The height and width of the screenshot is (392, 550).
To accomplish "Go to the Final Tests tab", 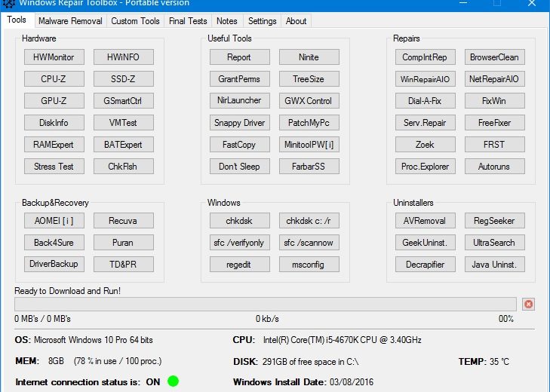I will point(188,21).
